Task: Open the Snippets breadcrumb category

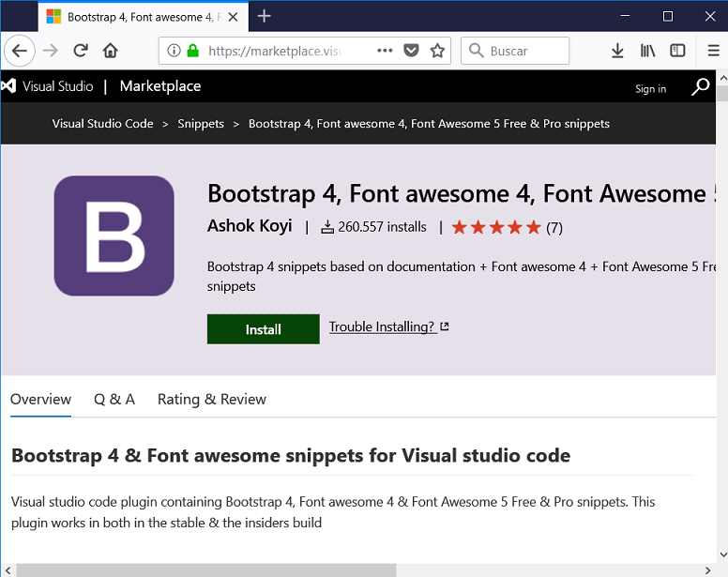Action: (201, 124)
